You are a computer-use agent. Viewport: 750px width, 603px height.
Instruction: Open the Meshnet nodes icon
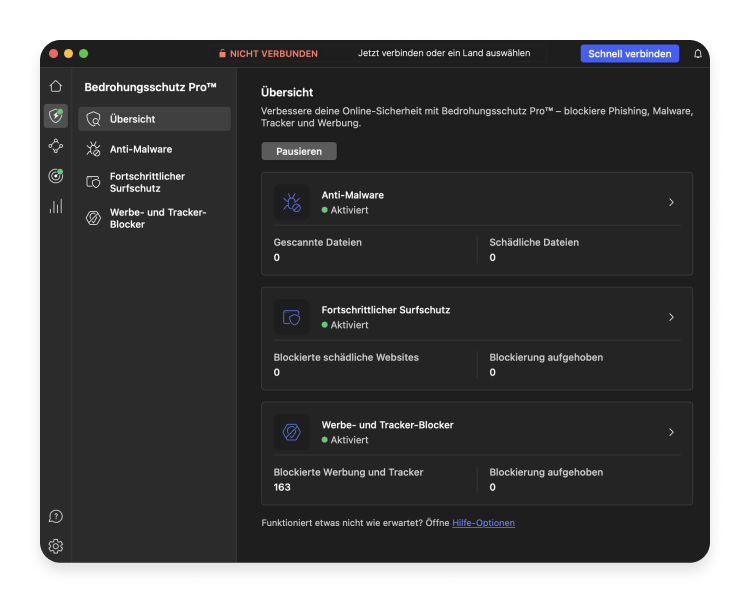tap(56, 147)
